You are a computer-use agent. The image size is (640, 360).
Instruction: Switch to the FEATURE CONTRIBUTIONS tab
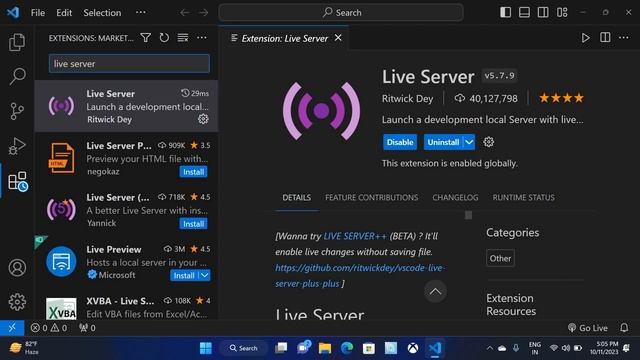[x=371, y=198]
